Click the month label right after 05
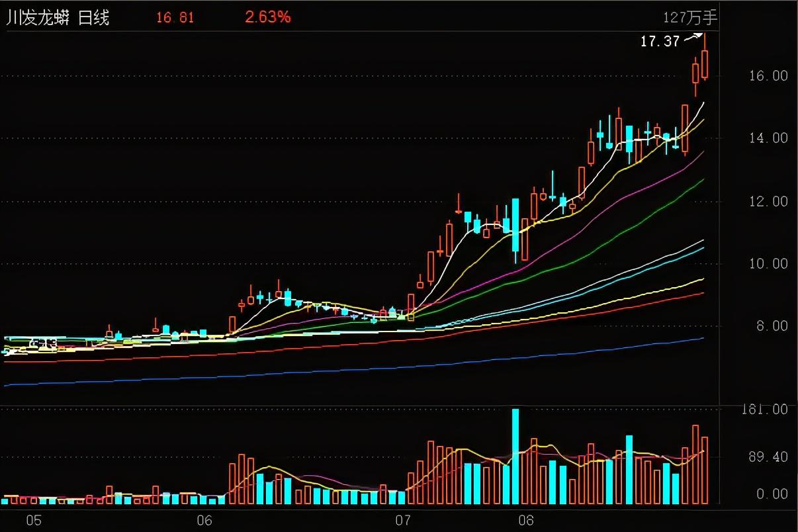798x532 pixels. click(x=204, y=519)
